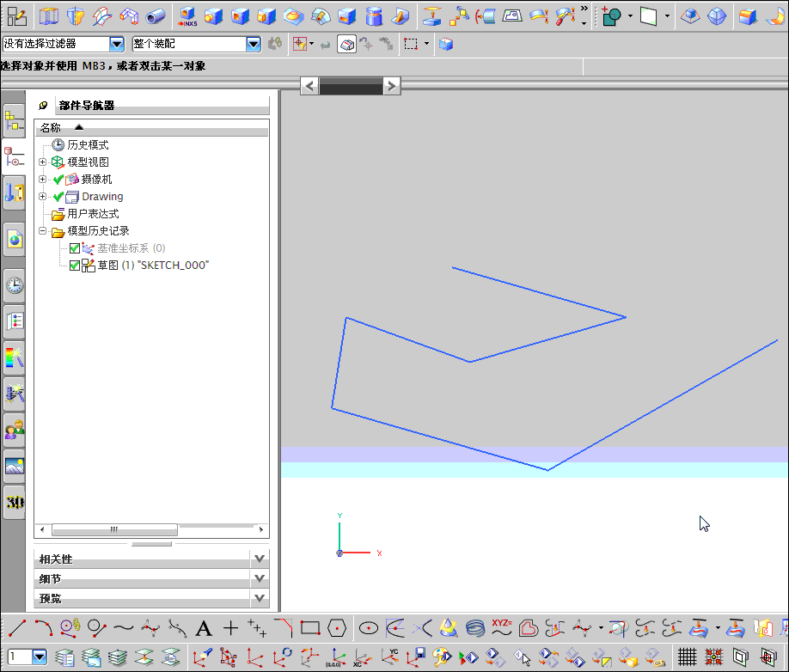This screenshot has width=789, height=672.
Task: Open the 整个装配 scope dropdown
Action: pos(254,45)
